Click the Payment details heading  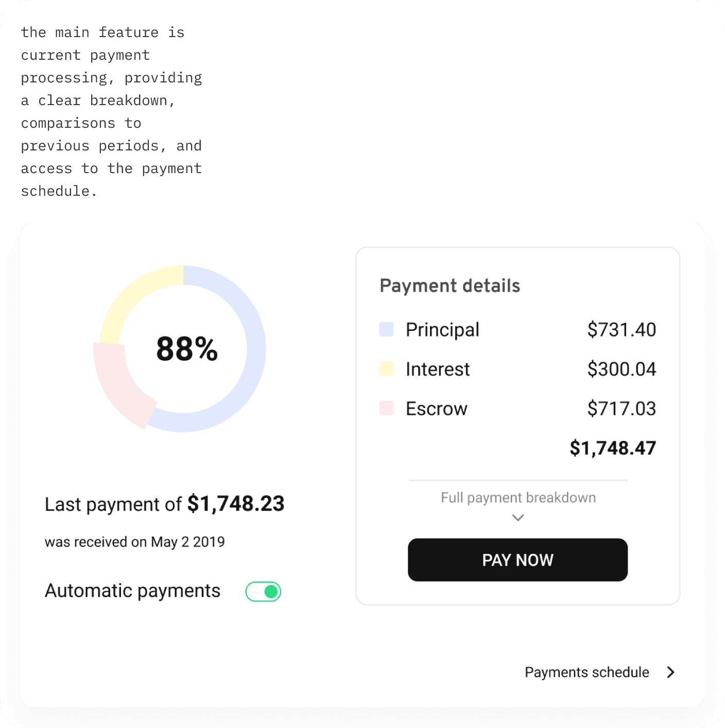point(450,286)
